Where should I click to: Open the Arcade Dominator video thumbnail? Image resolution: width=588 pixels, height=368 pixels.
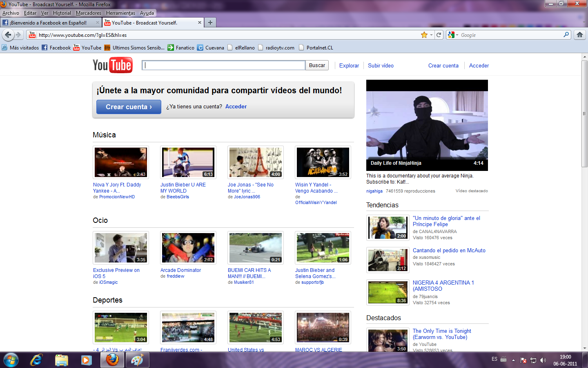point(188,248)
